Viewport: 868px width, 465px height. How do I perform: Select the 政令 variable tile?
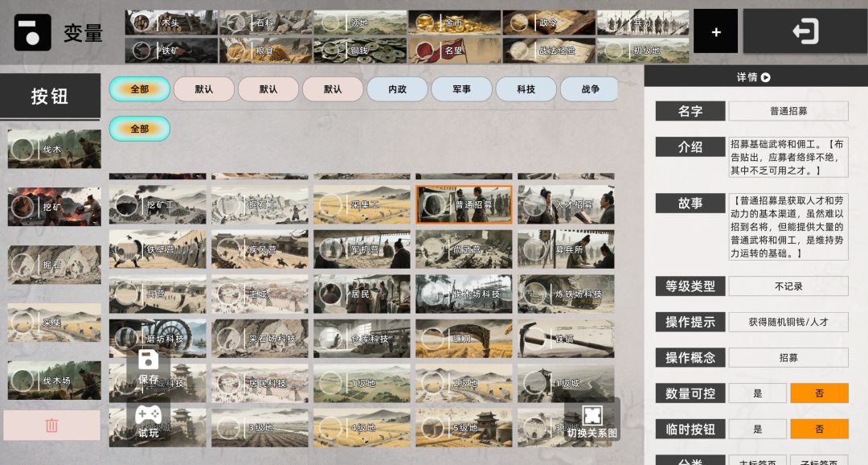click(549, 23)
